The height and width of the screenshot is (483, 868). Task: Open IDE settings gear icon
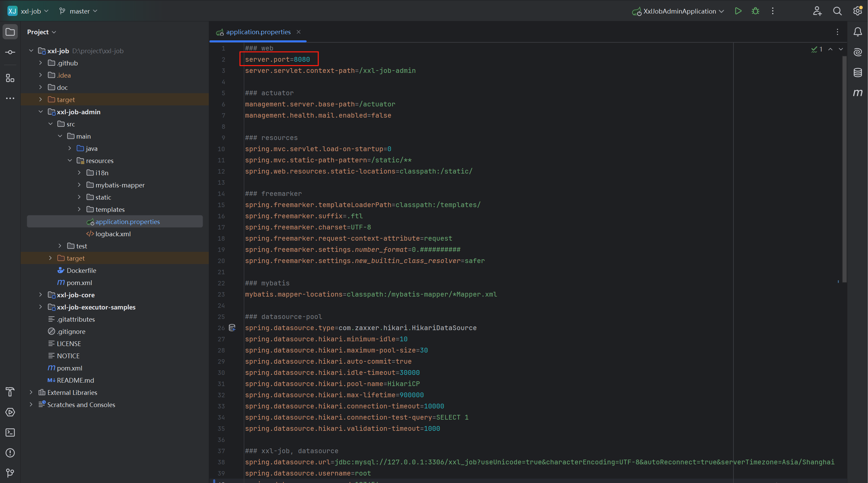[857, 11]
